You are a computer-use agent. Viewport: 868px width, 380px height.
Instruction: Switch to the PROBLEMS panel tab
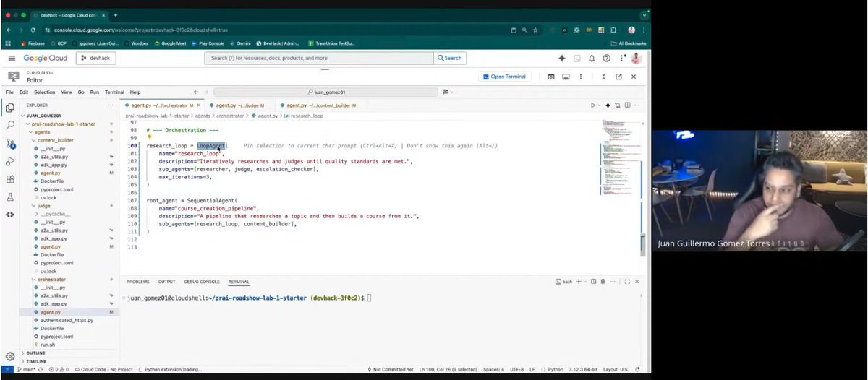(x=137, y=282)
